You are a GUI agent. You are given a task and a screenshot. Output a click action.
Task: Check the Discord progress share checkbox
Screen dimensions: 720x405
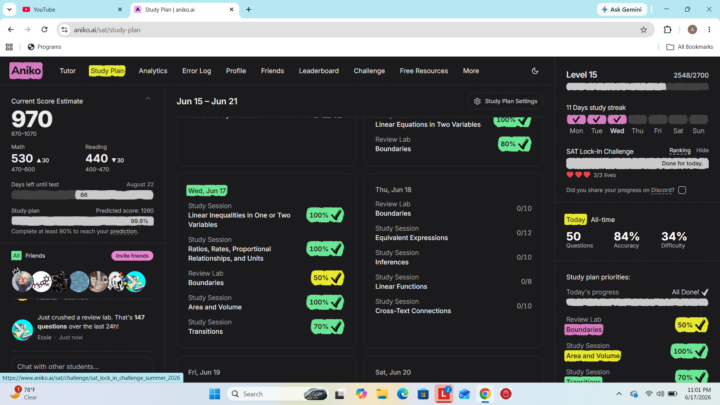click(682, 190)
